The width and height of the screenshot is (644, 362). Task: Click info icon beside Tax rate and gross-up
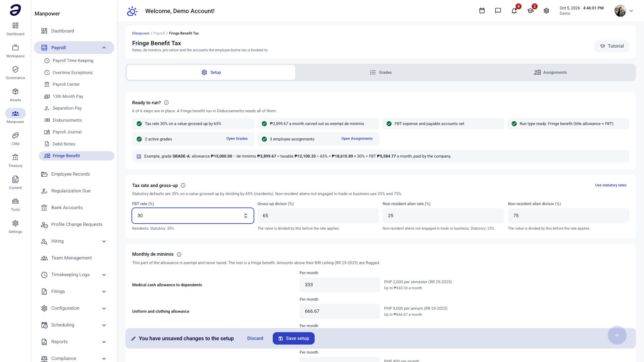coord(183,185)
